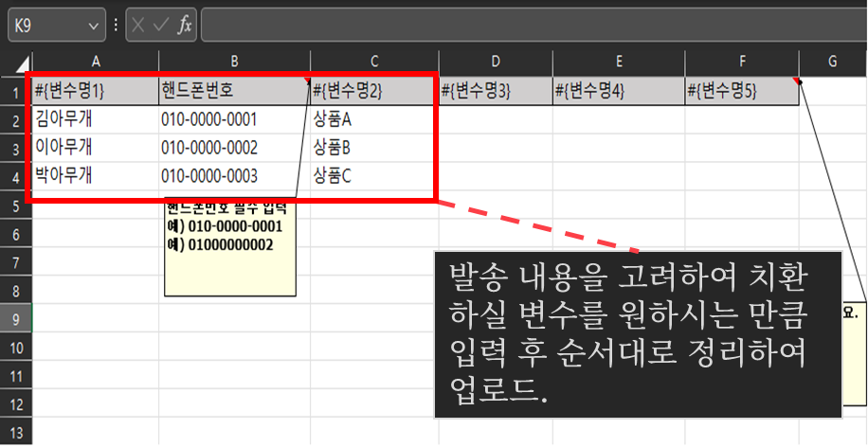Screen dimensions: 868x447
Task: Select row 11 header
Action: pyautogui.click(x=16, y=376)
